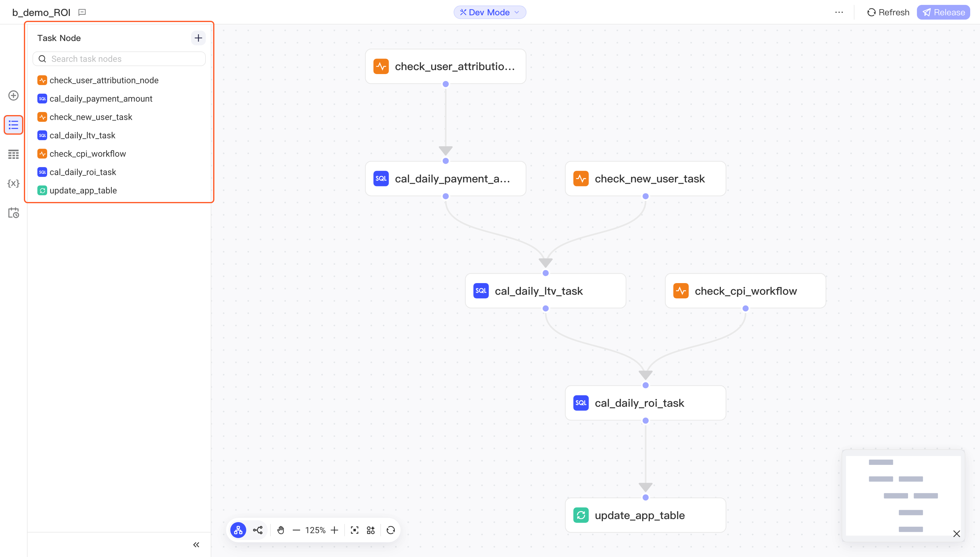Viewport: 980px width, 557px height.
Task: Open the Dev Mode dropdown
Action: pos(490,12)
